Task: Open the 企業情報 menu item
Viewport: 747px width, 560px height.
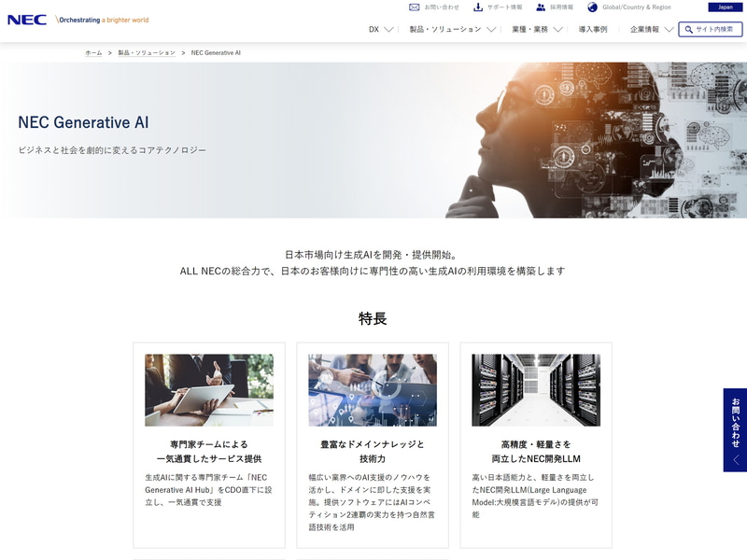Action: (x=644, y=30)
